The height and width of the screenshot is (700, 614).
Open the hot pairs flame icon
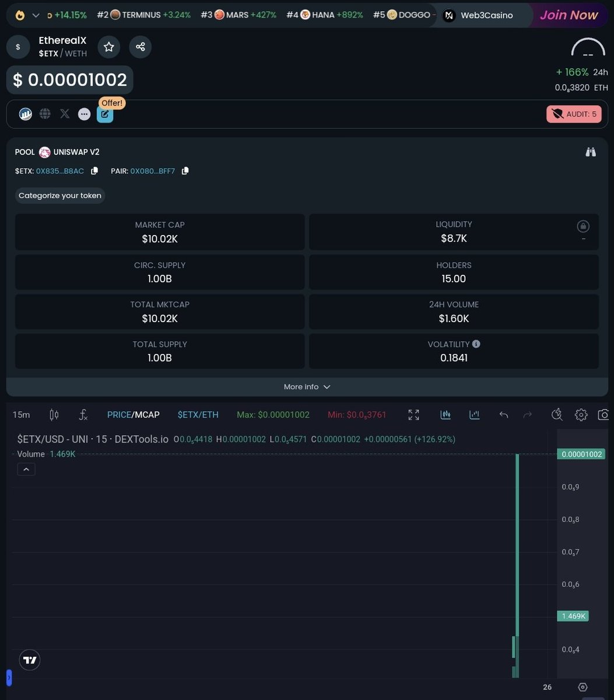(20, 15)
